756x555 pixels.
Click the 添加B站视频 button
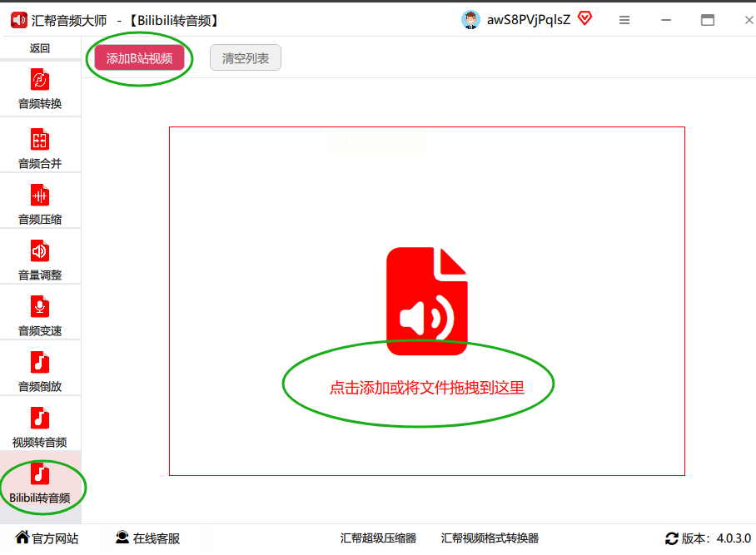click(x=139, y=58)
